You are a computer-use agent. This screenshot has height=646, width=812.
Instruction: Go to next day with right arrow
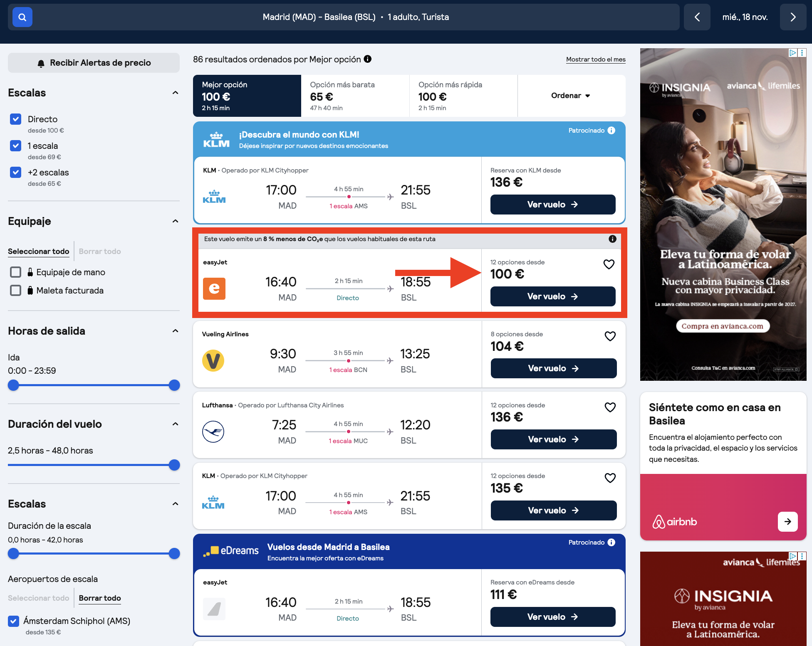793,17
